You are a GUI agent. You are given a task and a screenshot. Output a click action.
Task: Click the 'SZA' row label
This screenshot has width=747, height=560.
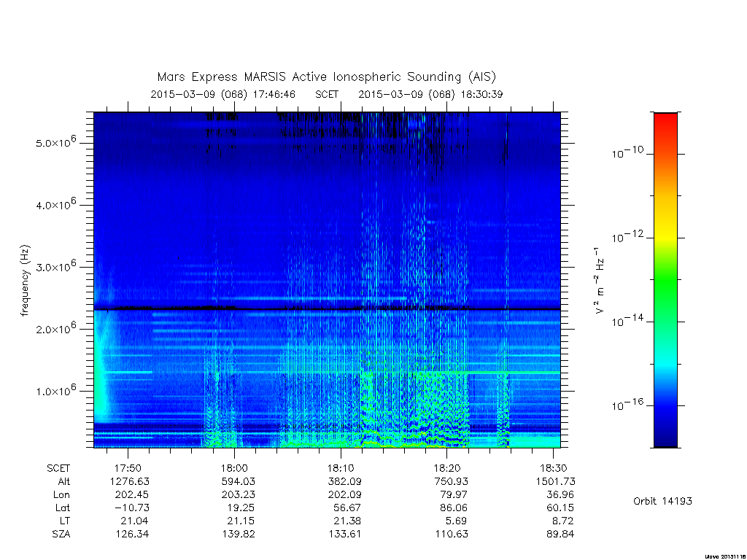click(61, 534)
